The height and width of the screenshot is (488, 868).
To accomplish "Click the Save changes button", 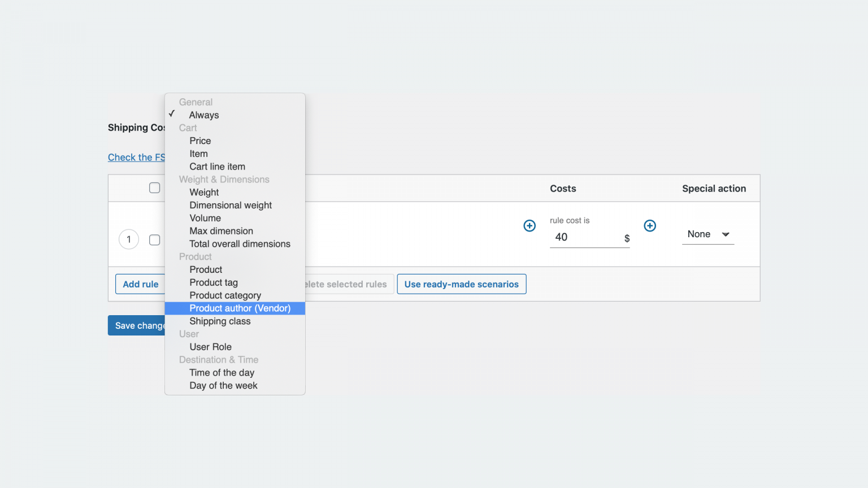I will 137,325.
